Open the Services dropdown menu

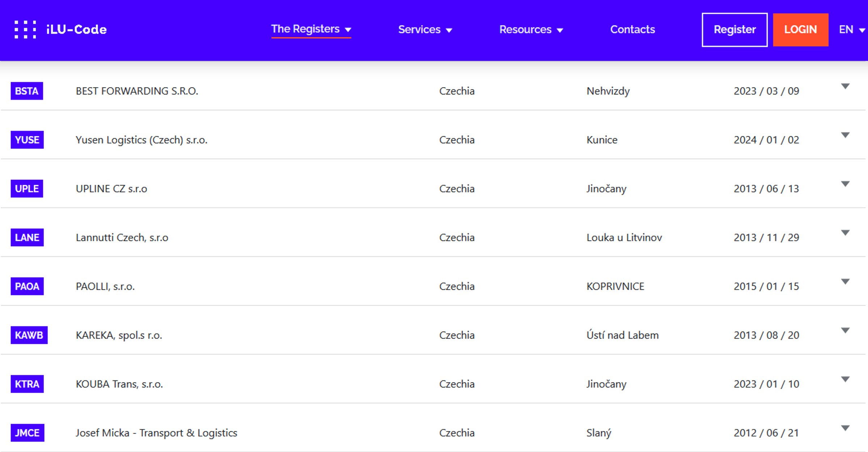pyautogui.click(x=425, y=30)
